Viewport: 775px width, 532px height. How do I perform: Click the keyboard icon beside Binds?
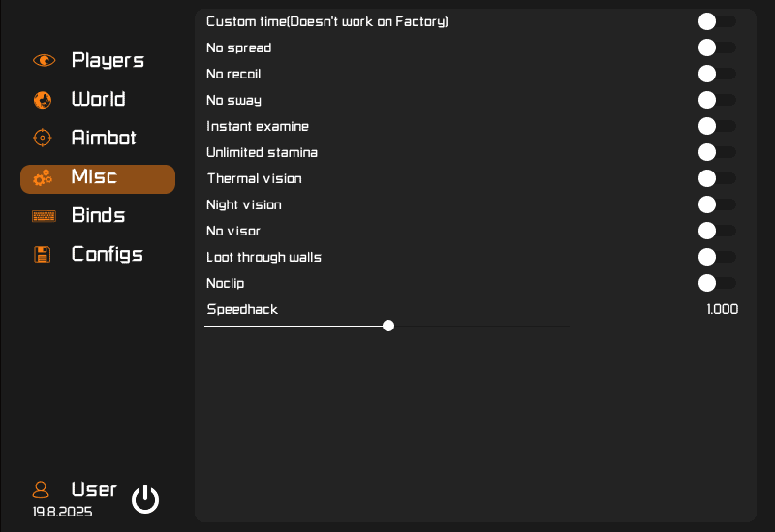tap(43, 216)
